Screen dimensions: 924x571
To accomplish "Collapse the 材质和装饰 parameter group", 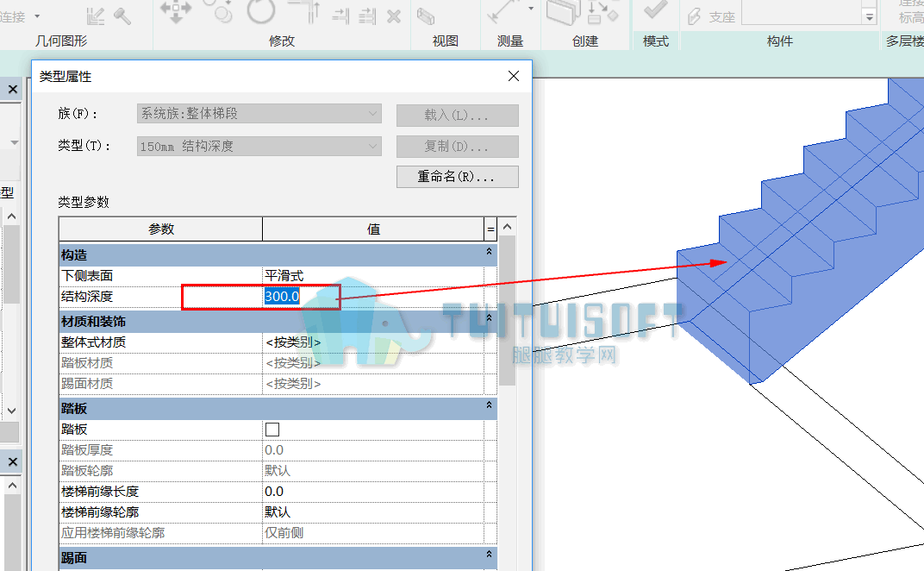I will pyautogui.click(x=489, y=318).
